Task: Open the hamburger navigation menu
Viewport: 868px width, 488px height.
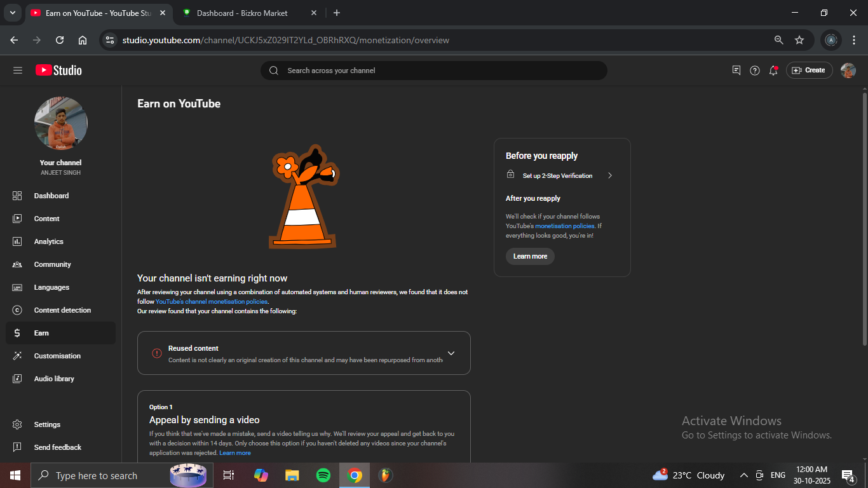Action: pyautogui.click(x=18, y=71)
